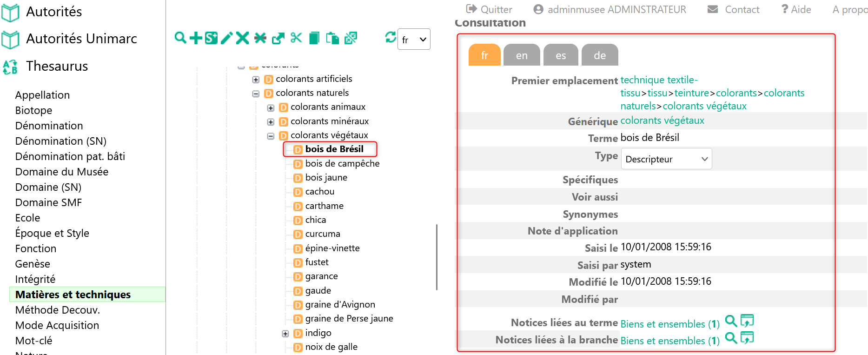Edit term using the pencil icon
This screenshot has height=355, width=868.
(x=227, y=38)
